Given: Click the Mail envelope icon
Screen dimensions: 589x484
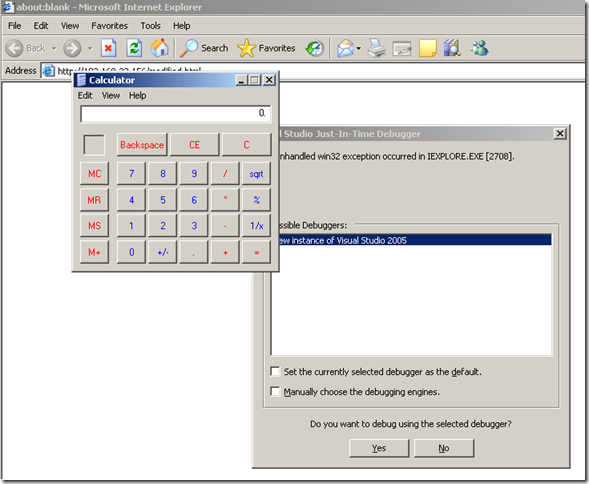Looking at the screenshot, I should (x=345, y=48).
